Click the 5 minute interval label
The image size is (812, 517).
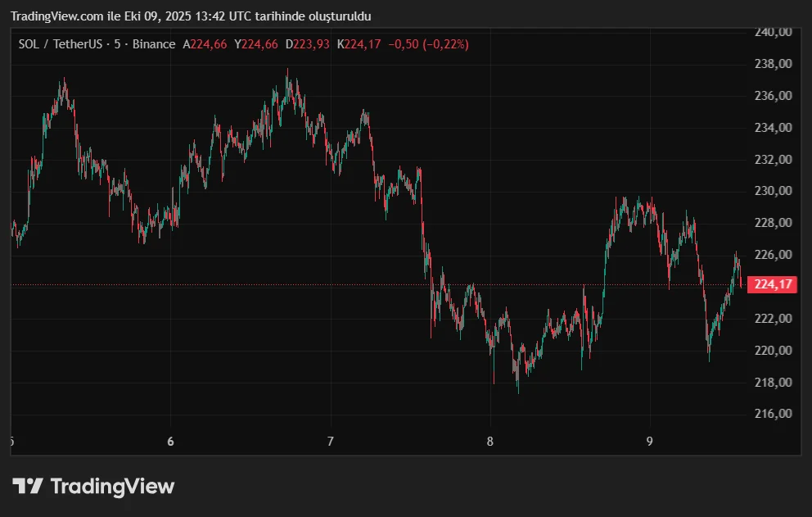pos(117,44)
